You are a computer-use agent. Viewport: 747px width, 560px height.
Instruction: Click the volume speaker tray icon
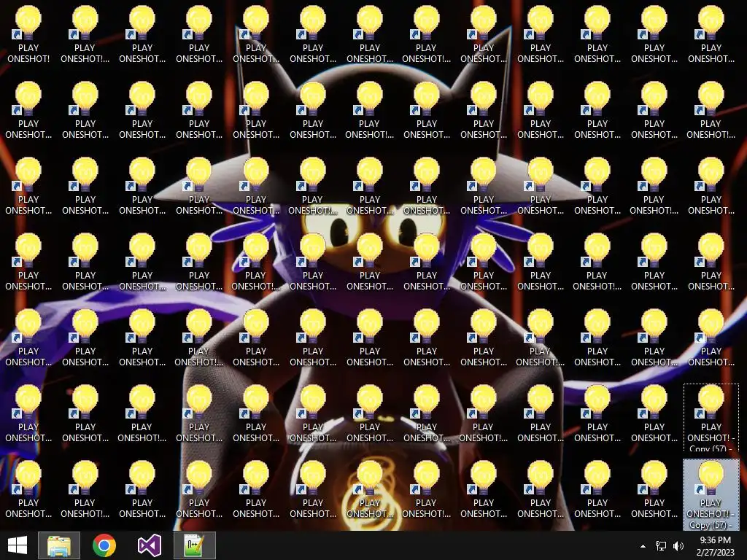(678, 546)
